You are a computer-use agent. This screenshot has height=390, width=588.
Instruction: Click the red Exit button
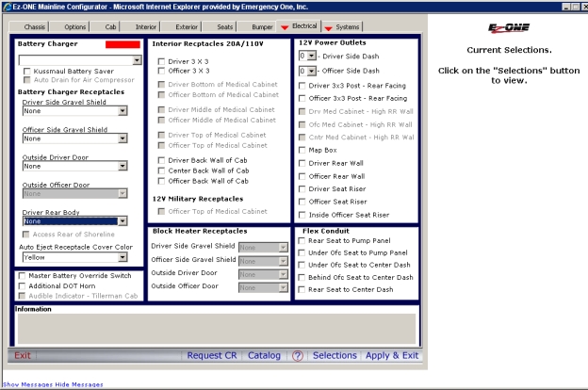point(23,355)
